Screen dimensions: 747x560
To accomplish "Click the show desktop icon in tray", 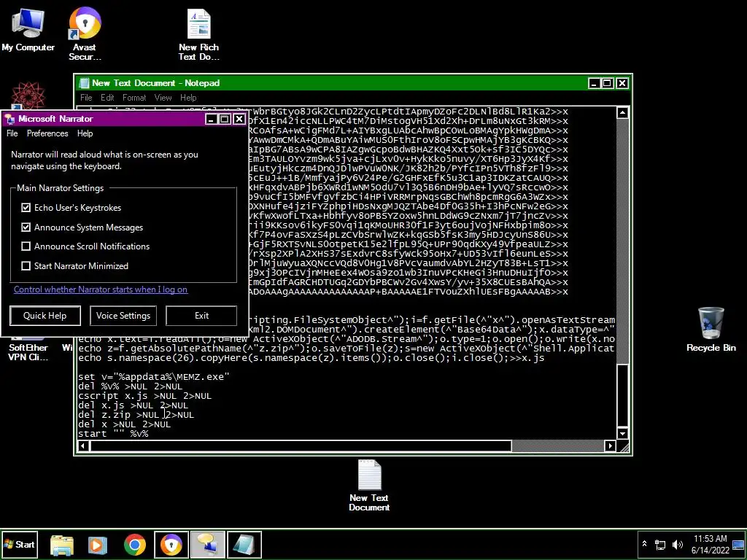I will pyautogui.click(x=738, y=544).
